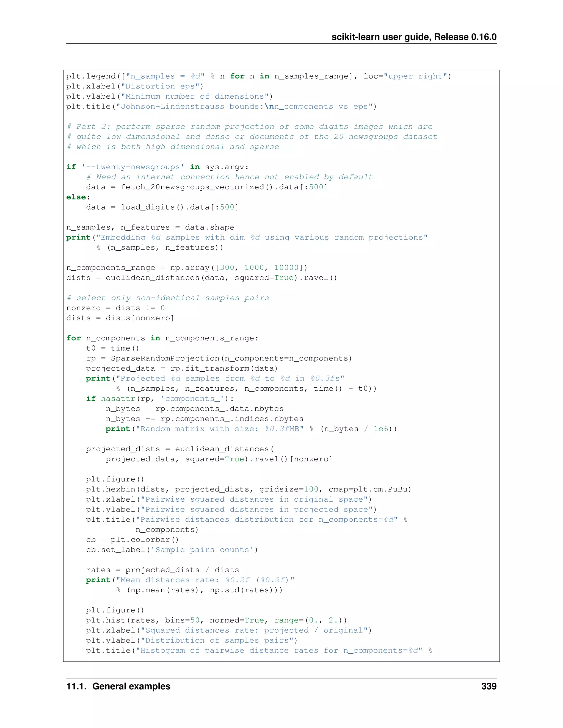
Task: Click the projected_data = rp.fit_transform(data) line
Action: point(182,368)
